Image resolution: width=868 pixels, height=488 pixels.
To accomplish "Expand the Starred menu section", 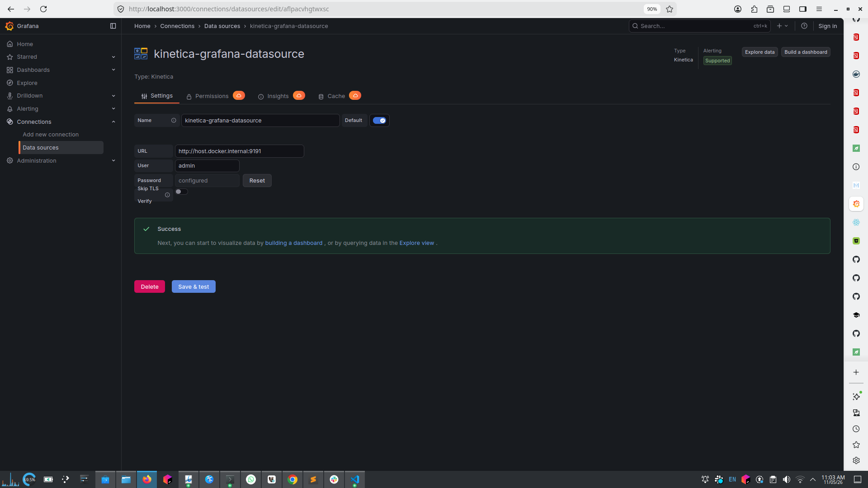I will [113, 57].
